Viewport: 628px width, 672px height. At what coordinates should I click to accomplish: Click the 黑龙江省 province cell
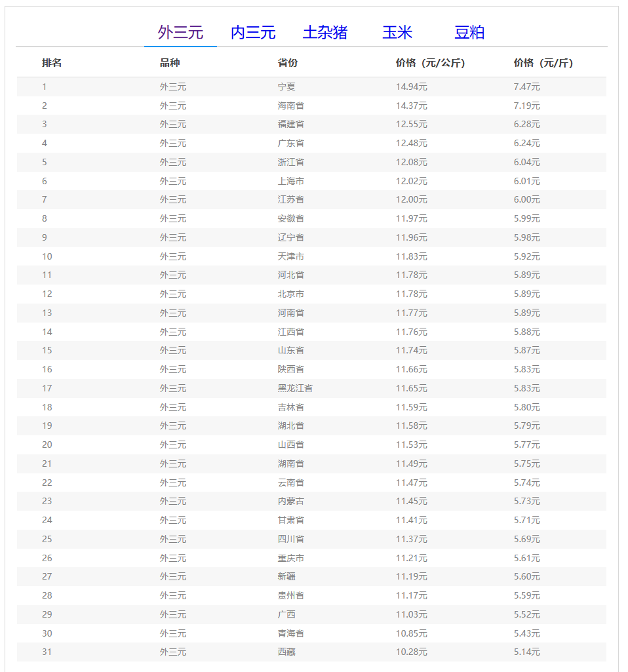[x=295, y=388]
